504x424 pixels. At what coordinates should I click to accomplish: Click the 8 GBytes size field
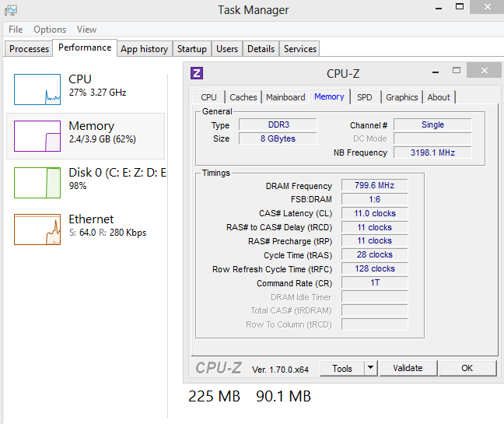click(278, 138)
